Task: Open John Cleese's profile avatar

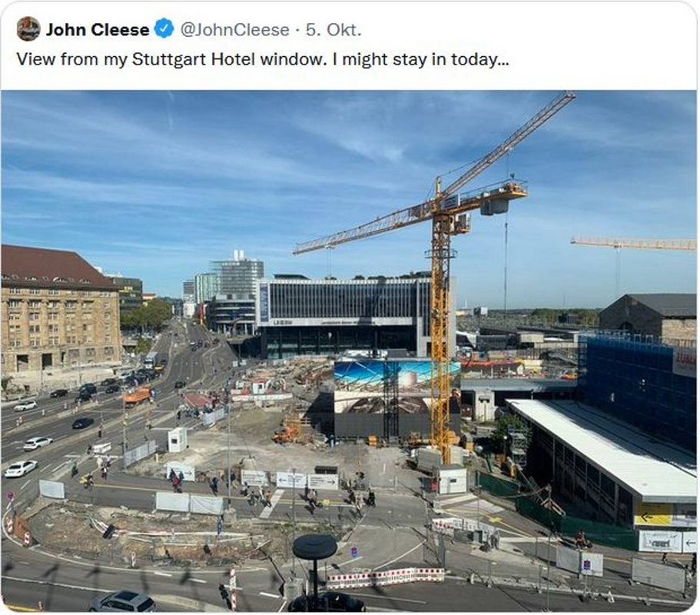Action: point(28,29)
